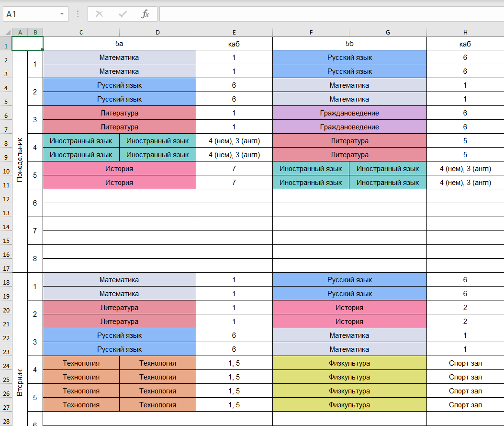The width and height of the screenshot is (504, 426).
Task: Select column A header
Action: tap(20, 32)
